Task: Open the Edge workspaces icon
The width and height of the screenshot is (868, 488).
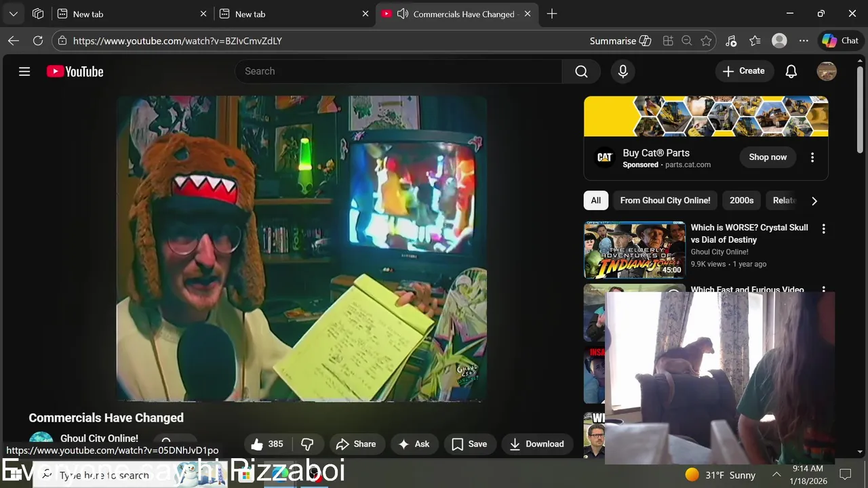Action: tap(38, 14)
